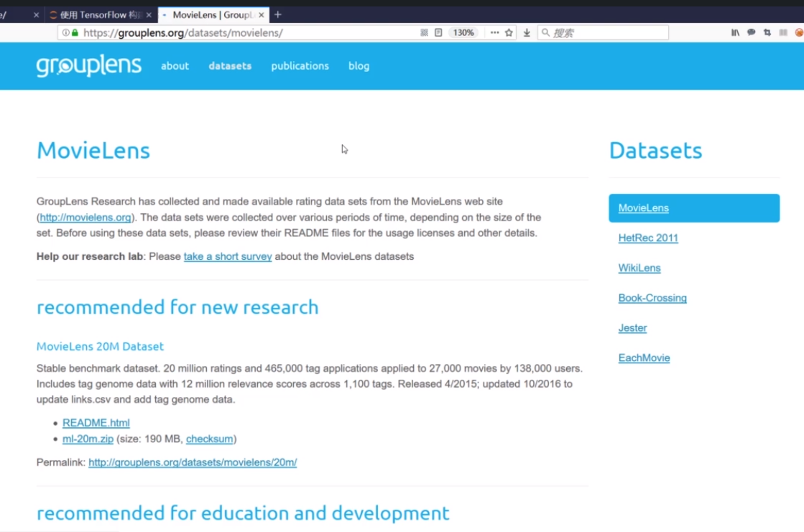The width and height of the screenshot is (804, 532).
Task: Switch to the TensorFlow tab
Action: 101,15
